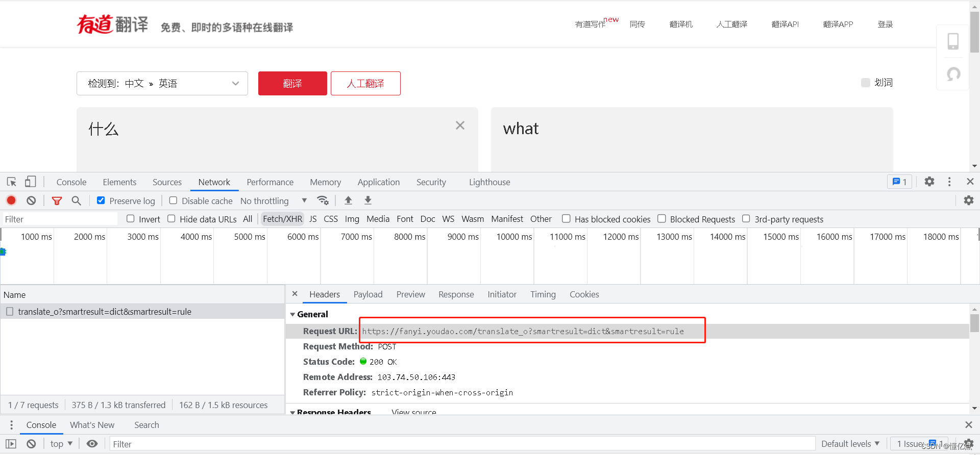Click the Youdao translate logo
The width and height of the screenshot is (980, 455).
112,24
